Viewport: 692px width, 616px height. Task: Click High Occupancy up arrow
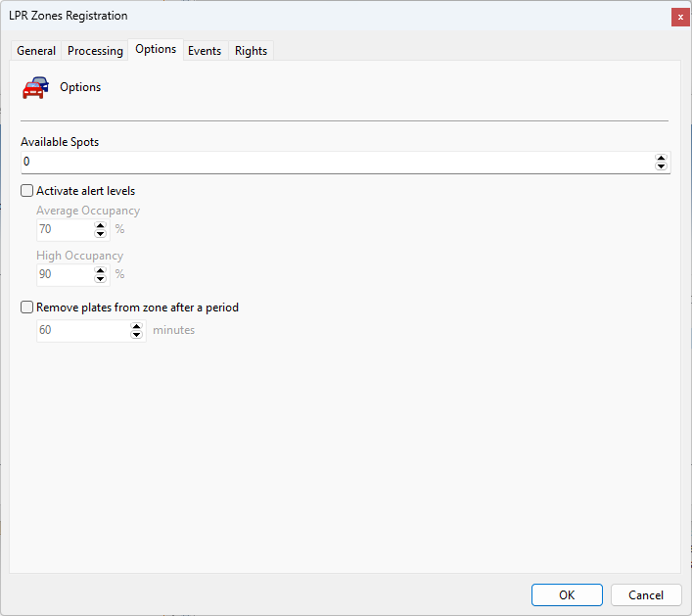[x=100, y=270]
